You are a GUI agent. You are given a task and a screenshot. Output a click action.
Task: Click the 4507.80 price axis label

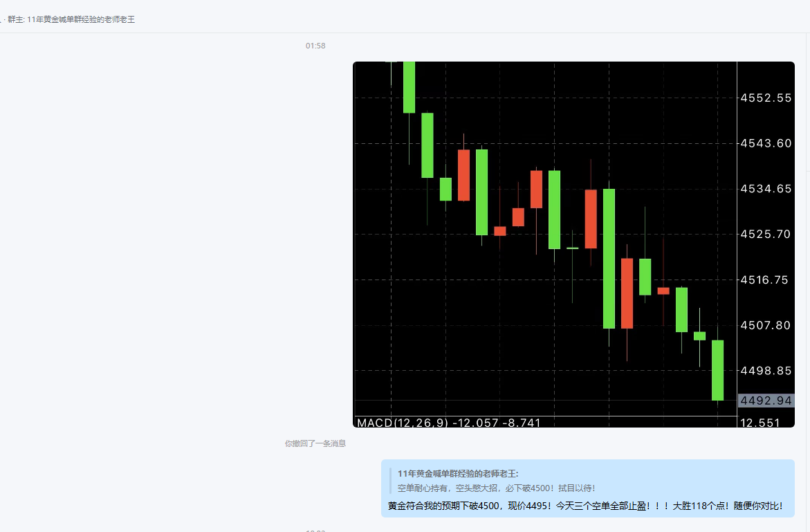(x=766, y=325)
